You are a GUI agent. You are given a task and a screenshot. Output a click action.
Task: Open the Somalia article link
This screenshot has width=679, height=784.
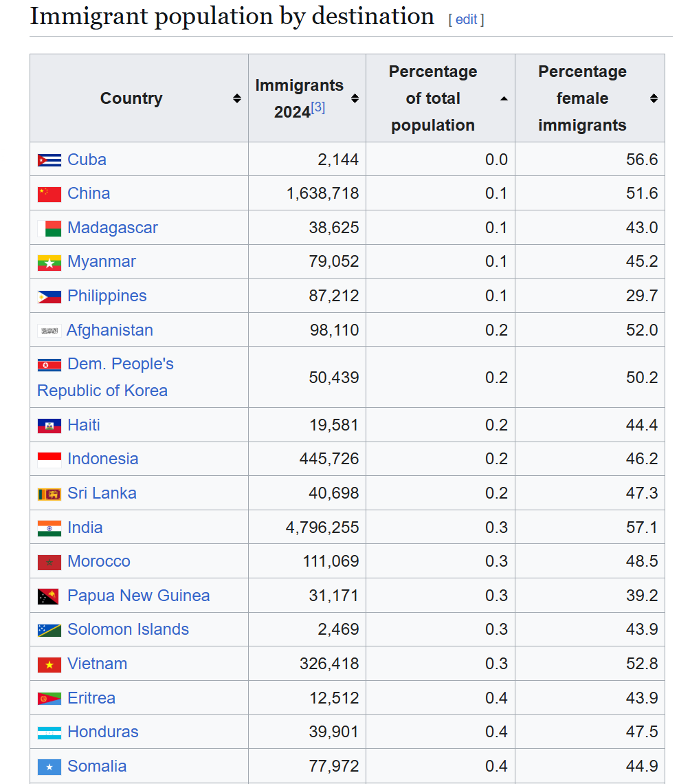pyautogui.click(x=97, y=766)
